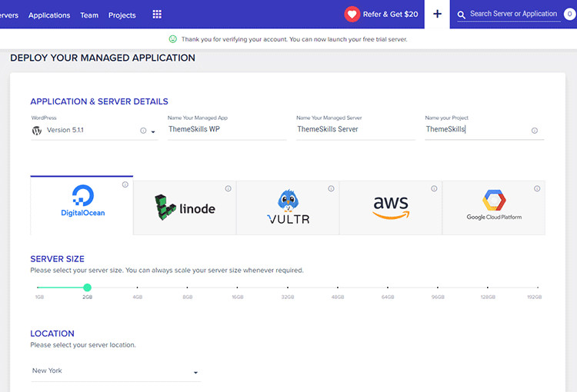The width and height of the screenshot is (577, 392).
Task: Click the Name Your Managed Server field
Action: (356, 129)
